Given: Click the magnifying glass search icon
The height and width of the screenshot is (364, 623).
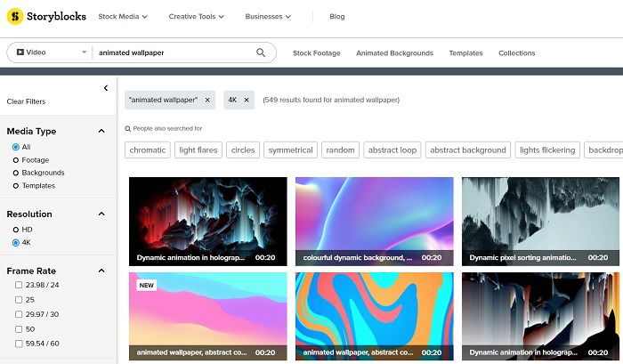Looking at the screenshot, I should point(261,53).
